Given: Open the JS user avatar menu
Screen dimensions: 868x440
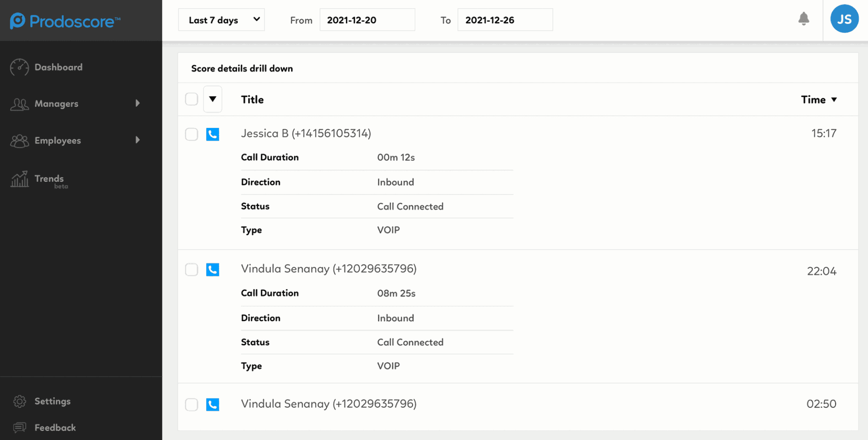Looking at the screenshot, I should [844, 19].
